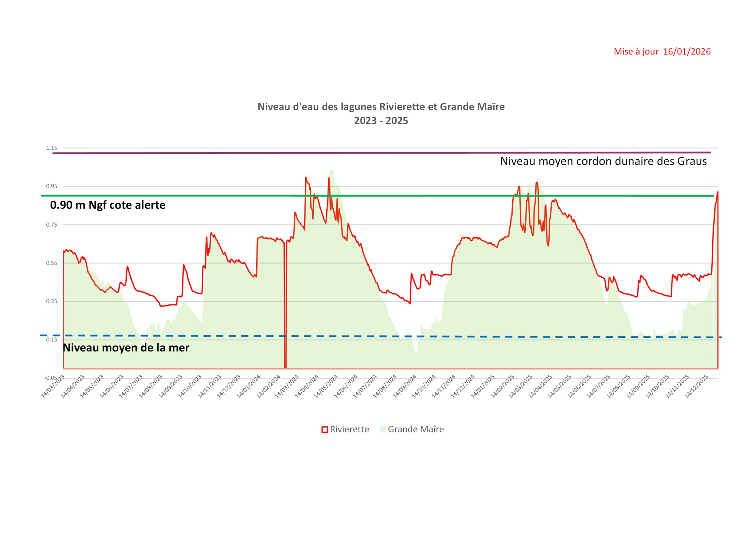Click the 'Niveau moyen de la mer' label

[126, 348]
